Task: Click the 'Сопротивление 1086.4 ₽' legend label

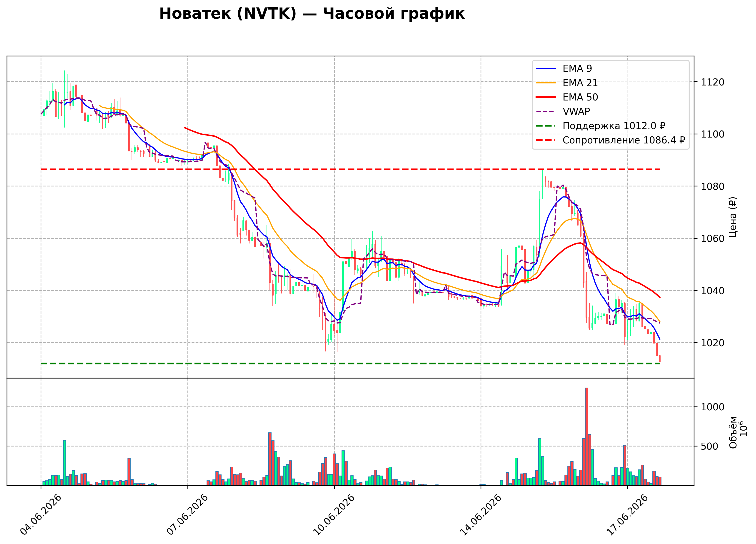Action: (x=624, y=140)
